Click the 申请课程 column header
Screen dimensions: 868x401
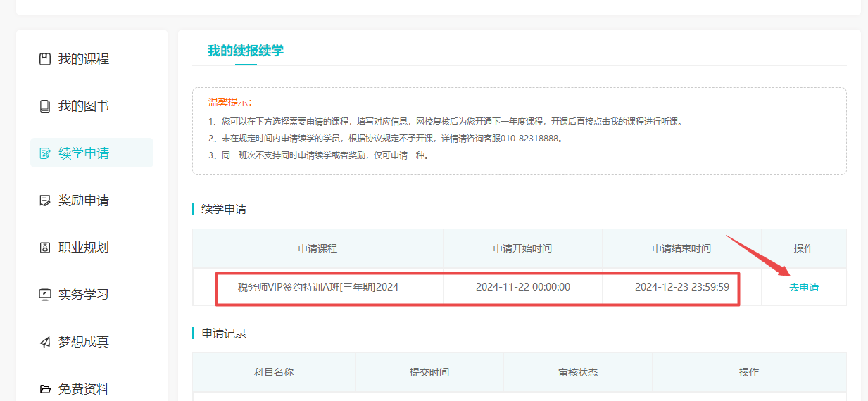(x=317, y=248)
